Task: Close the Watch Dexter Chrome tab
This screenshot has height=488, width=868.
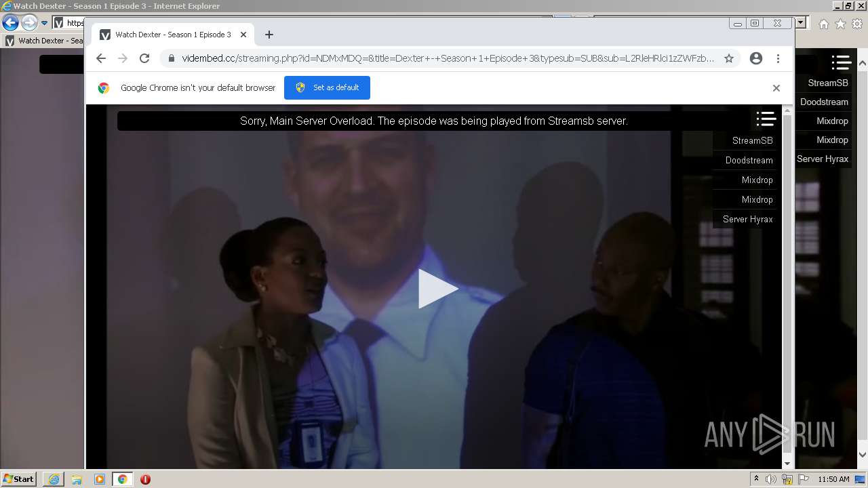Action: (x=243, y=35)
